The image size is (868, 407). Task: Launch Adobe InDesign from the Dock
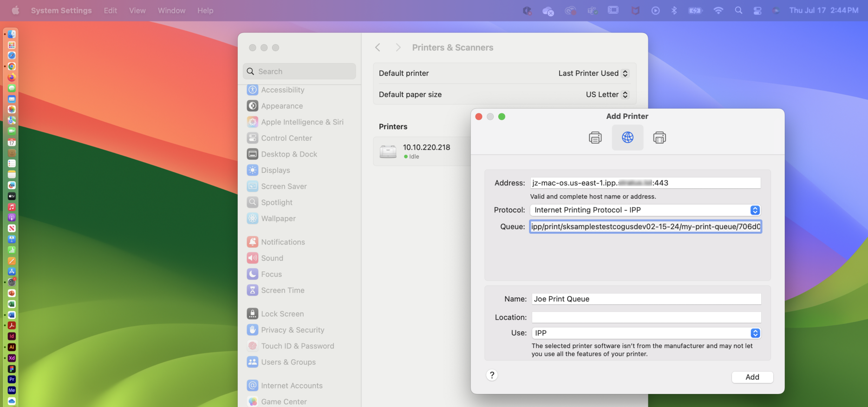click(12, 336)
